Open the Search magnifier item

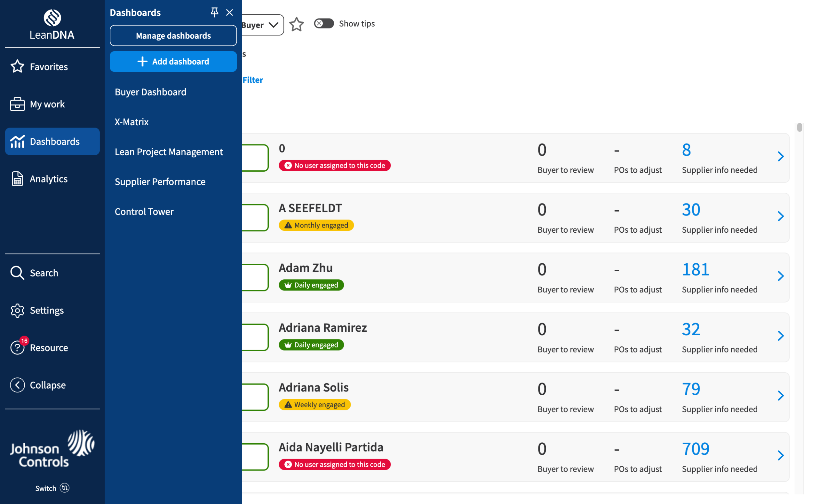17,273
